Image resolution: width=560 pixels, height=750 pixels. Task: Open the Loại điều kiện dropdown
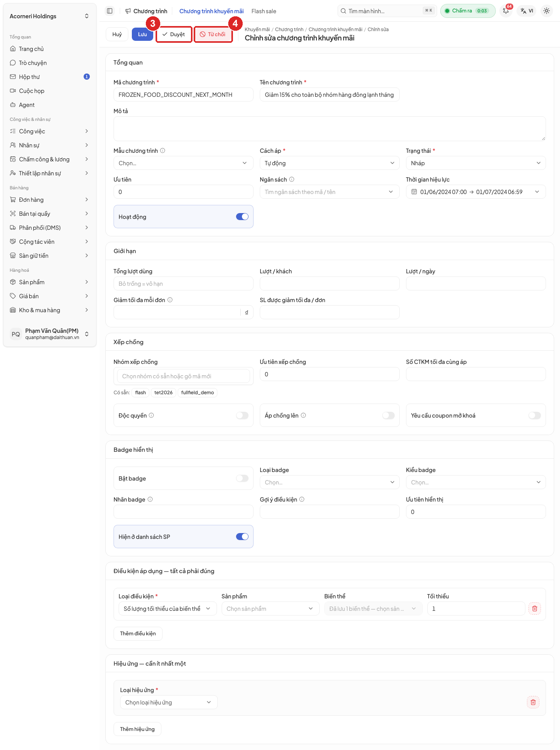(x=168, y=608)
